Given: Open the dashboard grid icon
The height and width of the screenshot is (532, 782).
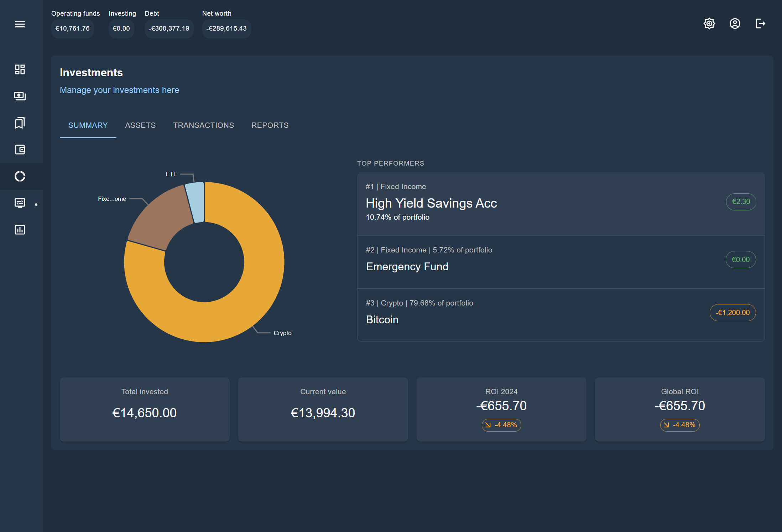Looking at the screenshot, I should tap(20, 69).
